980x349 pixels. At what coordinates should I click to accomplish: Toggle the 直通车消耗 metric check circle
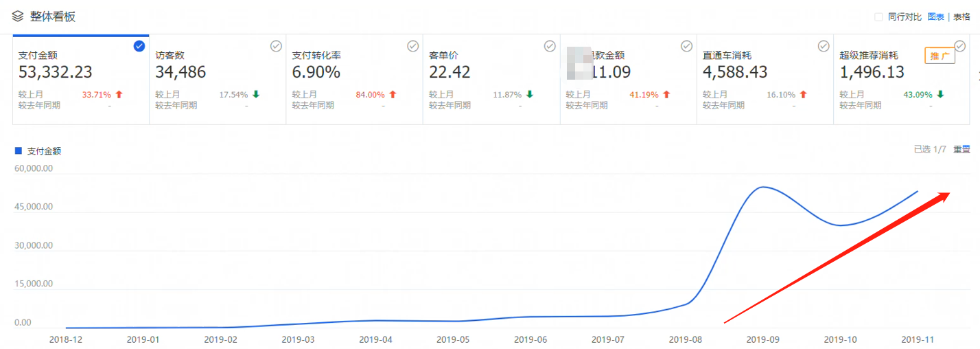824,46
